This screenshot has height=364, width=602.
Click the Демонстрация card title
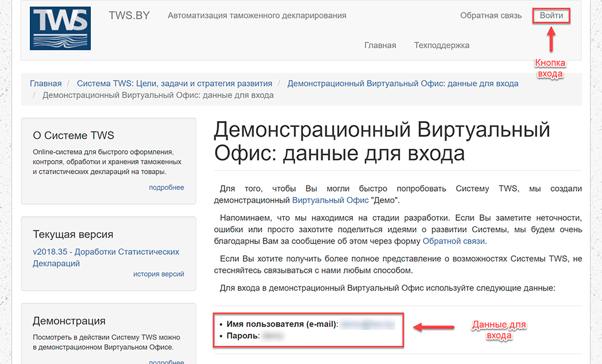pyautogui.click(x=69, y=321)
